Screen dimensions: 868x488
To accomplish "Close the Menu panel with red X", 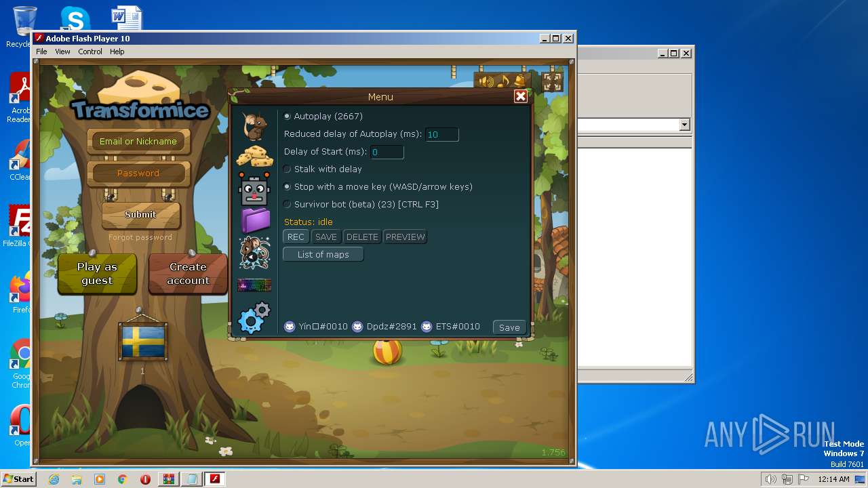I will tap(521, 96).
